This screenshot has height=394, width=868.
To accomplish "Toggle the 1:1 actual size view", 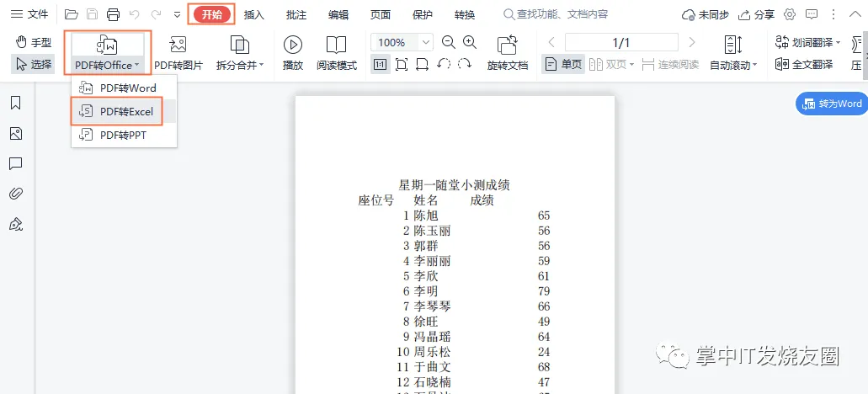I will point(380,65).
